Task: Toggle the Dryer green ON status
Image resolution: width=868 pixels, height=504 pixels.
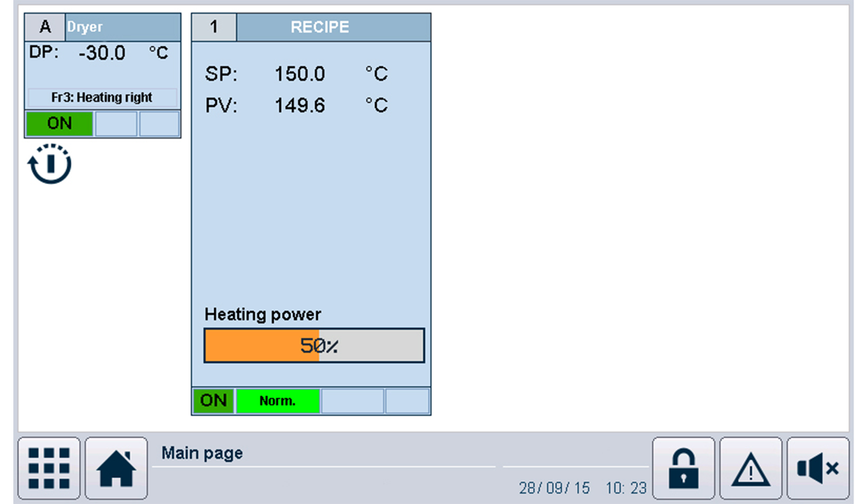Action: click(59, 124)
